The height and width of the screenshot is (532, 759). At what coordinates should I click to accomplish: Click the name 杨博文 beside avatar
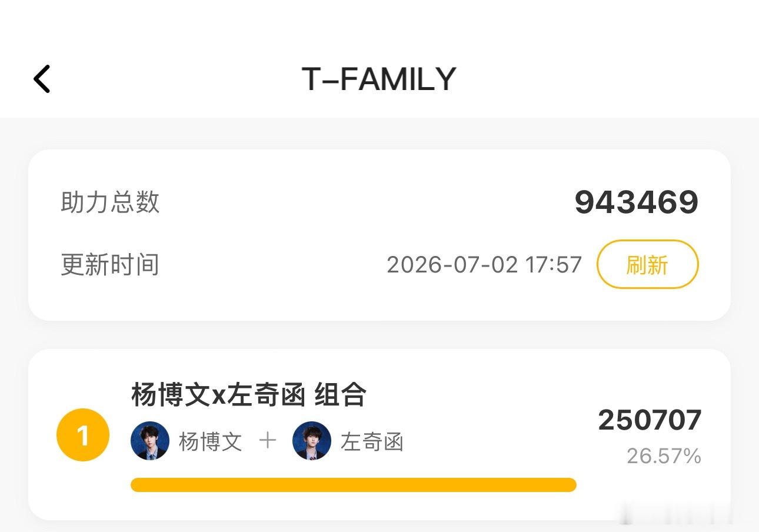click(211, 441)
